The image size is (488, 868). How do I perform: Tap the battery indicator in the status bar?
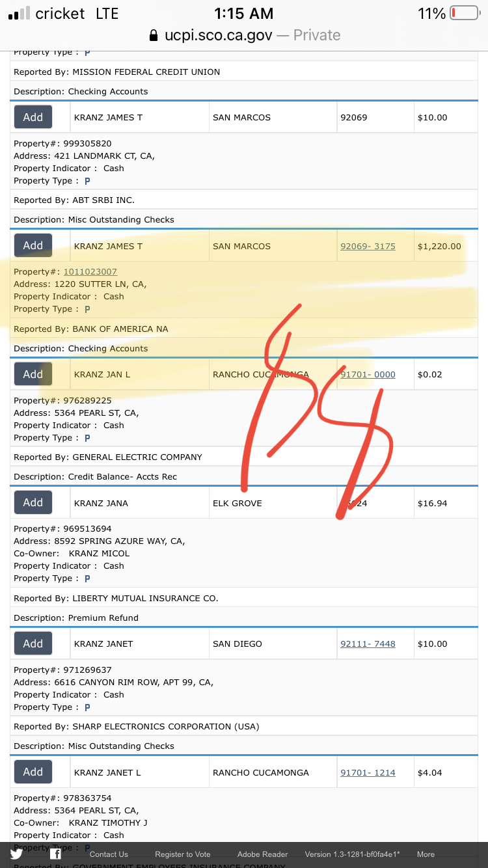[x=464, y=13]
